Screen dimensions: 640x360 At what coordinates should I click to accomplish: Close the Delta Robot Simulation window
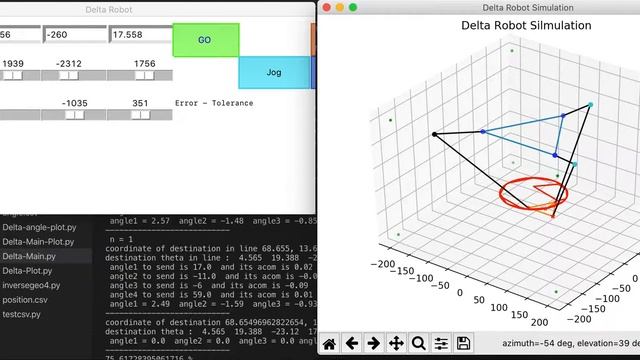[x=327, y=7]
